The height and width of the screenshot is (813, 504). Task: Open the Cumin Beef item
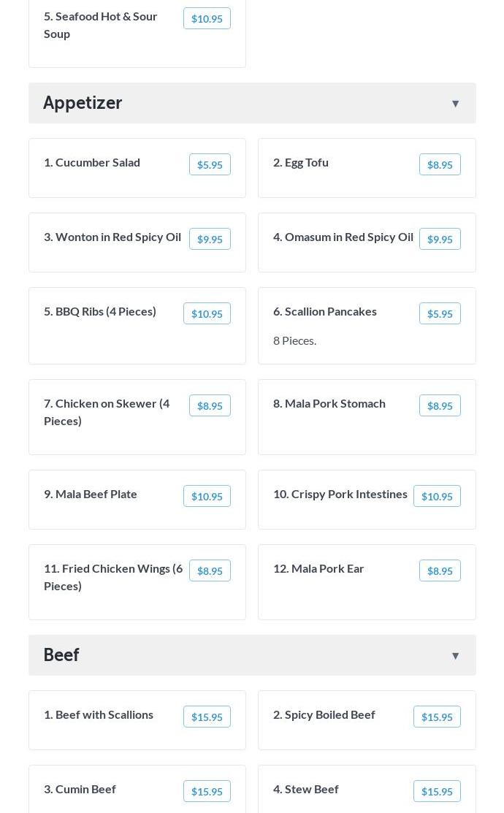click(x=80, y=789)
